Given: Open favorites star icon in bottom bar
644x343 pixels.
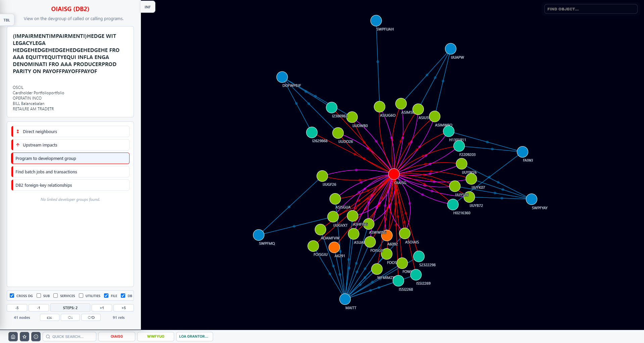Looking at the screenshot, I should (24, 337).
